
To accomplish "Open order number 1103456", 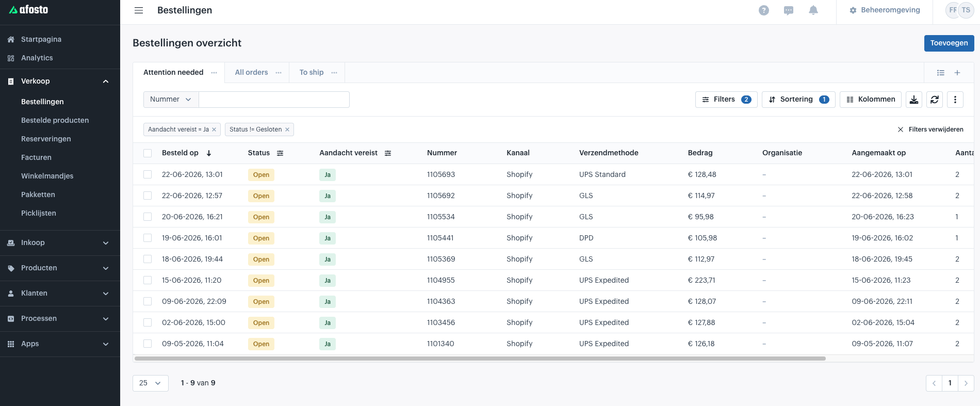I will (x=441, y=322).
